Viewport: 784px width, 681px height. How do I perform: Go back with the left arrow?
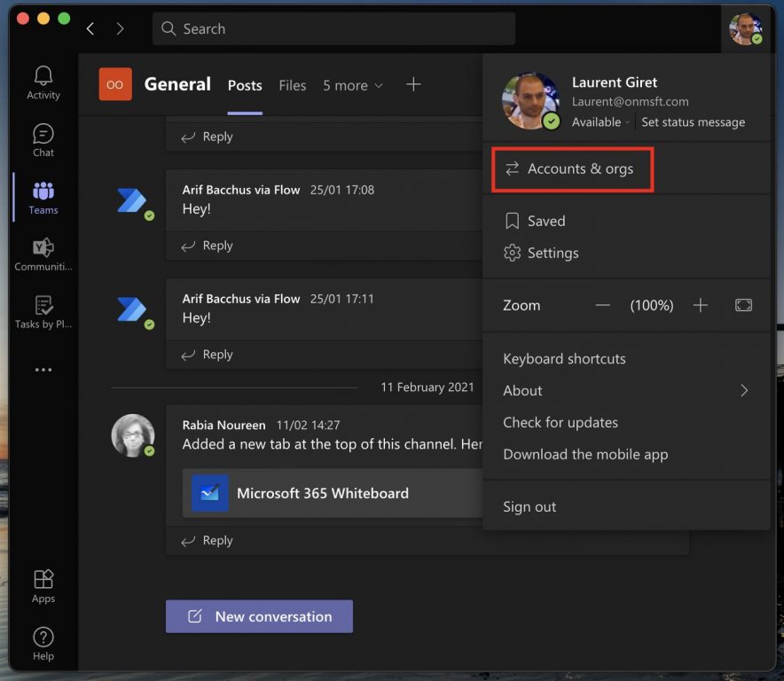[90, 28]
